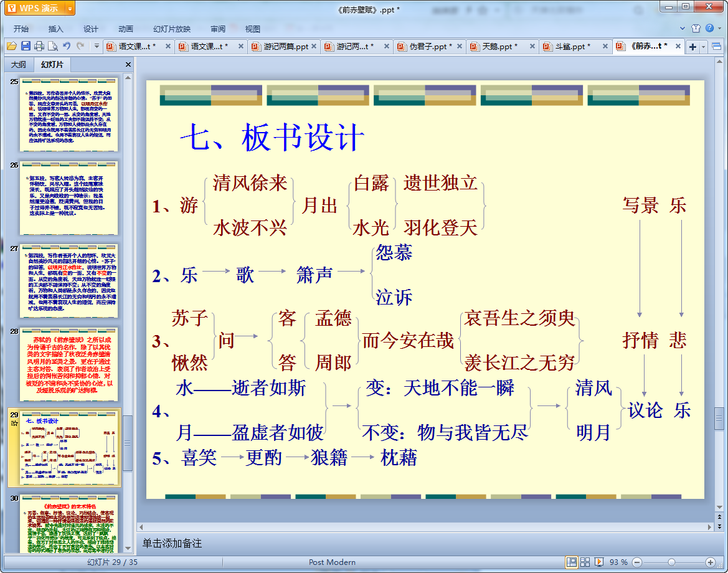Open the 幻灯片放映 ribbon tab
Viewport: 728px width, 573px height.
tap(172, 29)
